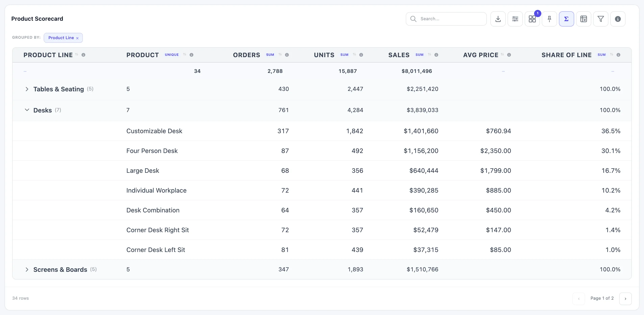The height and width of the screenshot is (315, 644).
Task: Sort the Sales column
Action: 429,54
